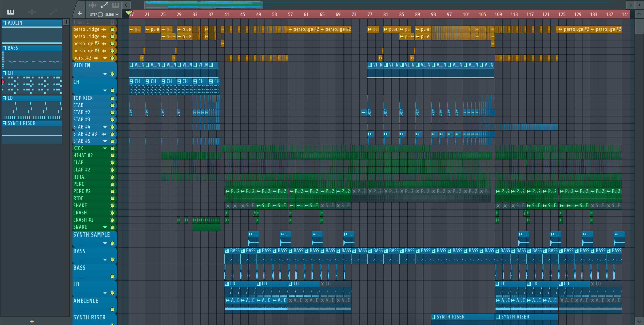The height and width of the screenshot is (325, 644).
Task: Click waveform icon on perso..ge #2 track
Action: 104,44
